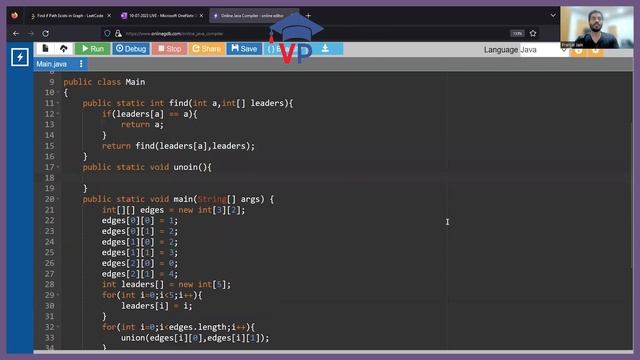Screen dimensions: 640x360
Task: Click the Firefox application icon
Action: pyautogui.click(x=15, y=16)
